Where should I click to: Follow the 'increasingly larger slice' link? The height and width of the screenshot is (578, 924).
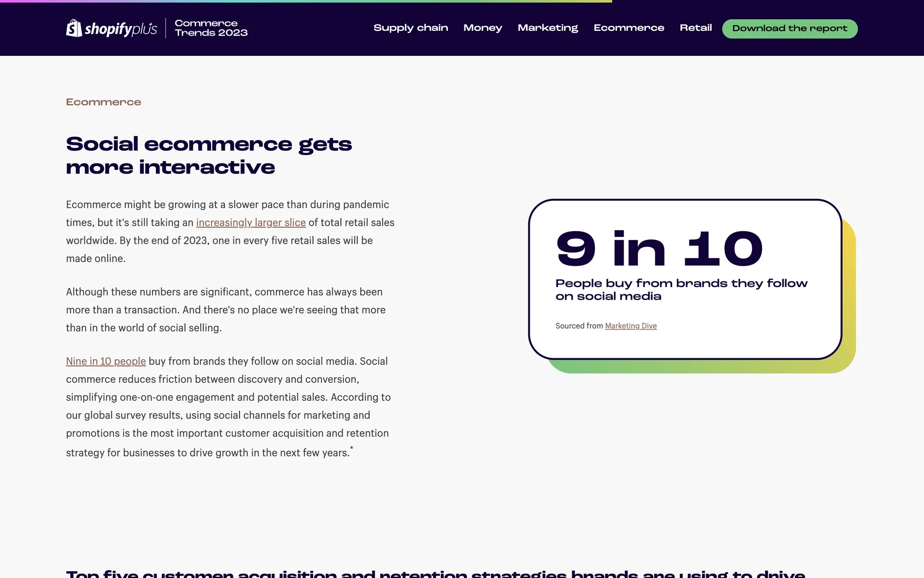[251, 223]
